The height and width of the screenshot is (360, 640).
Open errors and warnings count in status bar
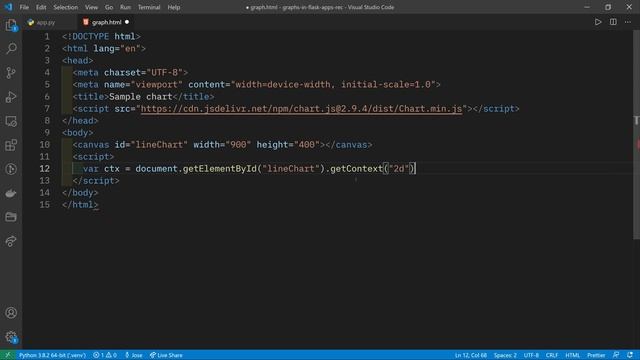105,355
